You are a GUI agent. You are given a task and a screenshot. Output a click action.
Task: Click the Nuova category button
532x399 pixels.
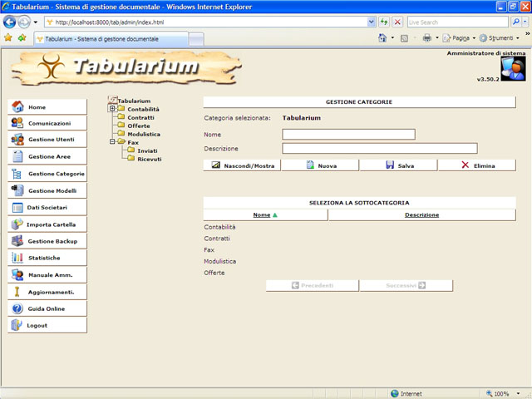pyautogui.click(x=320, y=165)
